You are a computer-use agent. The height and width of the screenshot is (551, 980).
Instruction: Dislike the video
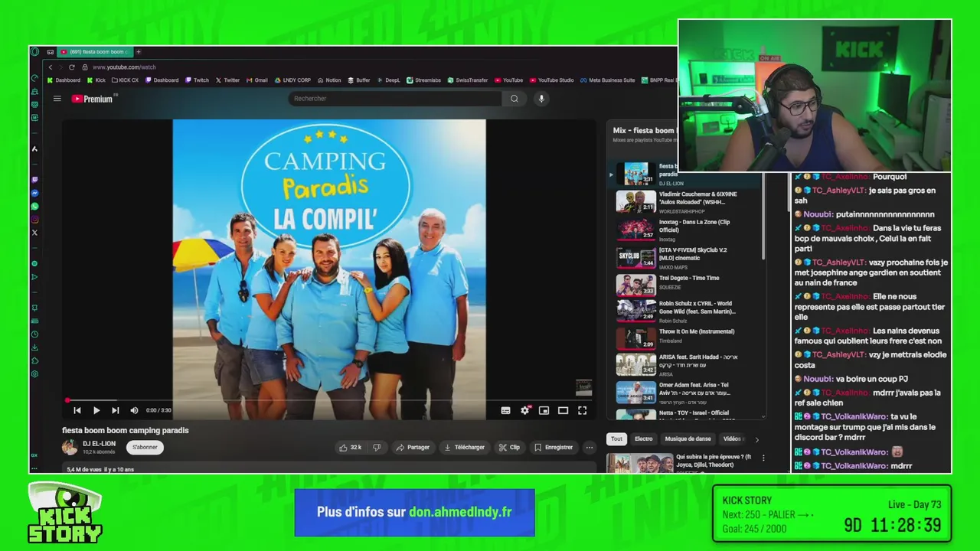pos(377,448)
